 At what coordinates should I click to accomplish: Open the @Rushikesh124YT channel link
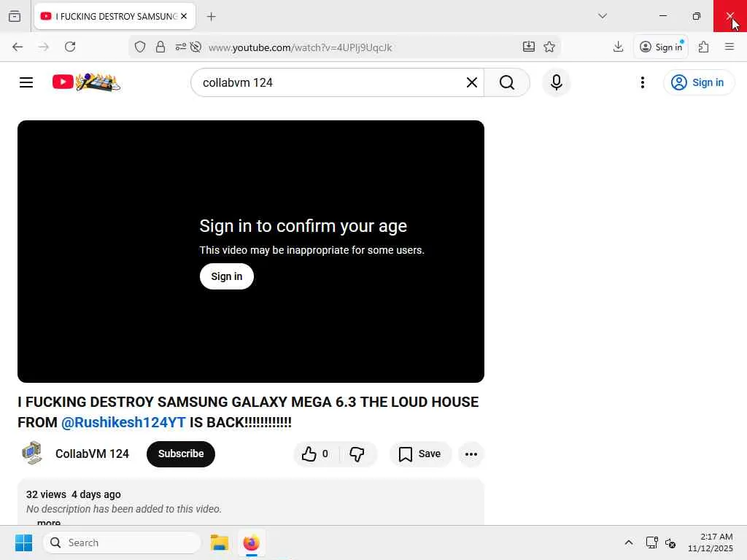123,422
